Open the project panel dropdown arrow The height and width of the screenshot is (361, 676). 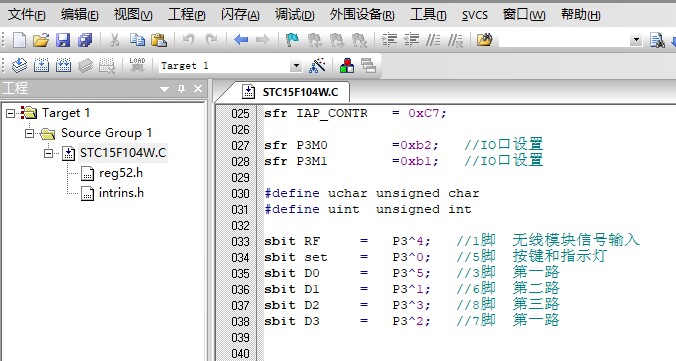(164, 89)
